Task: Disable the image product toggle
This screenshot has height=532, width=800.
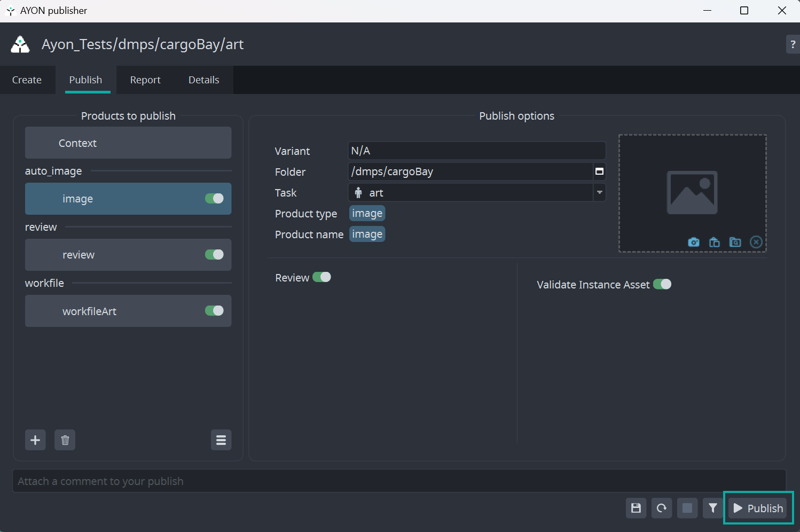Action: point(214,199)
